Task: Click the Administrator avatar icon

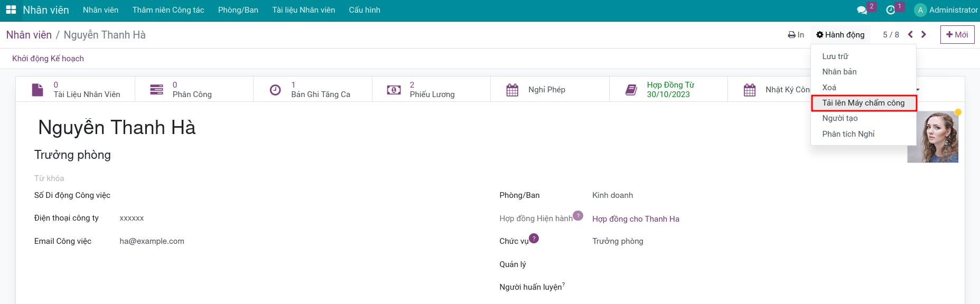Action: (x=920, y=10)
